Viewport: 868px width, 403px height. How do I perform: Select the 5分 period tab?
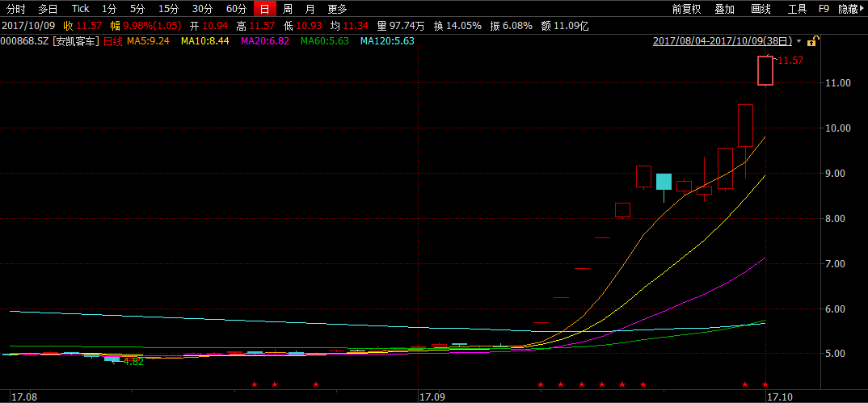point(137,9)
